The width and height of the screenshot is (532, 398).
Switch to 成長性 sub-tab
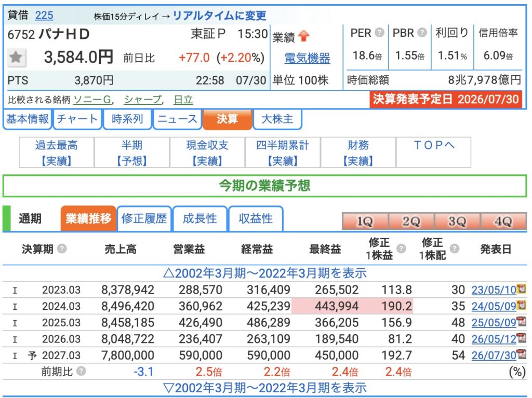click(200, 218)
